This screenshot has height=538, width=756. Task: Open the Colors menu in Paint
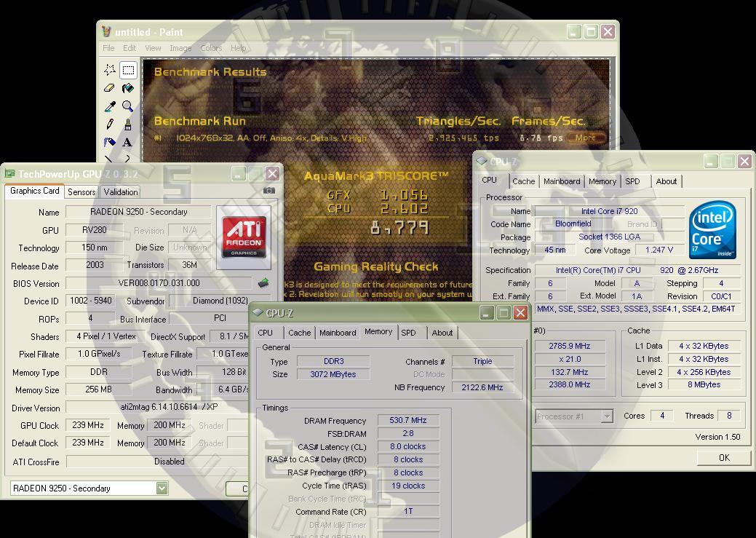[211, 48]
